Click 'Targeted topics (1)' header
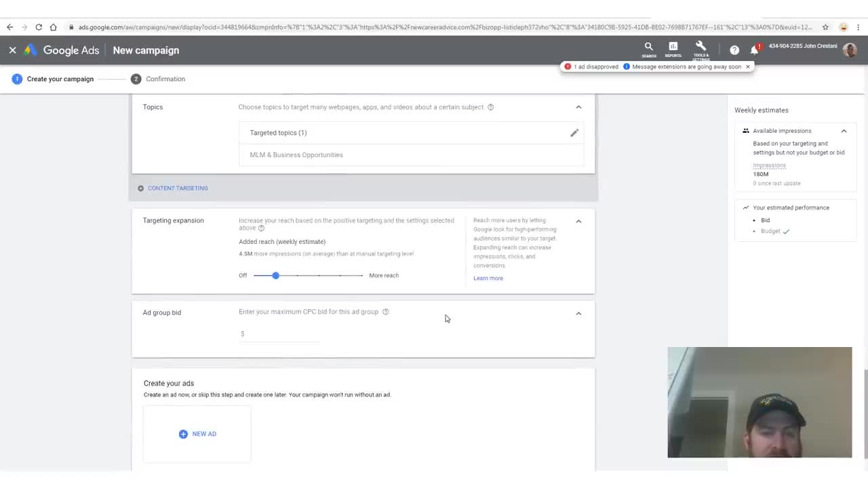 pos(278,133)
